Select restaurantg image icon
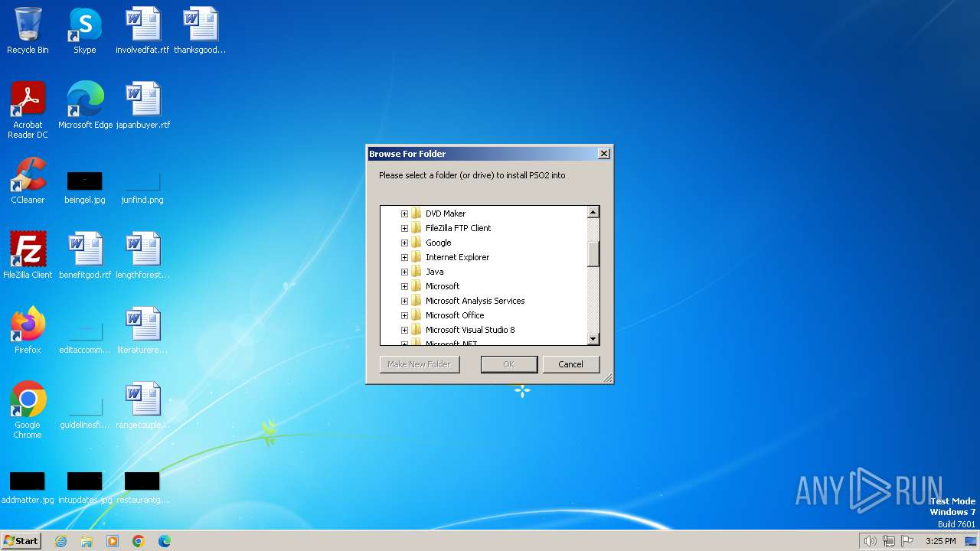This screenshot has width=980, height=551. click(142, 487)
